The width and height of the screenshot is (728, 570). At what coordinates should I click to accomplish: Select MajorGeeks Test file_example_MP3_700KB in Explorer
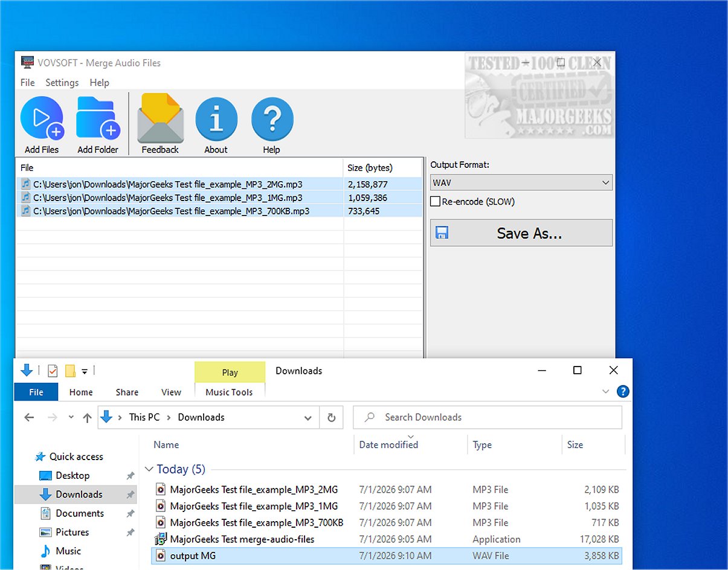(257, 522)
